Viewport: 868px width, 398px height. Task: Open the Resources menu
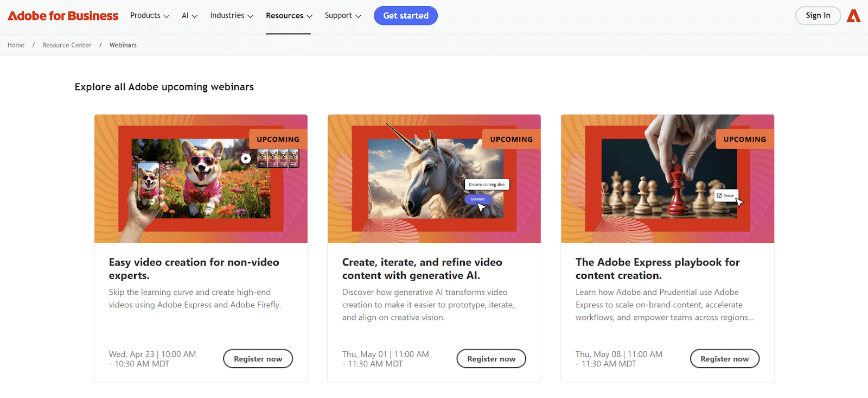point(289,16)
